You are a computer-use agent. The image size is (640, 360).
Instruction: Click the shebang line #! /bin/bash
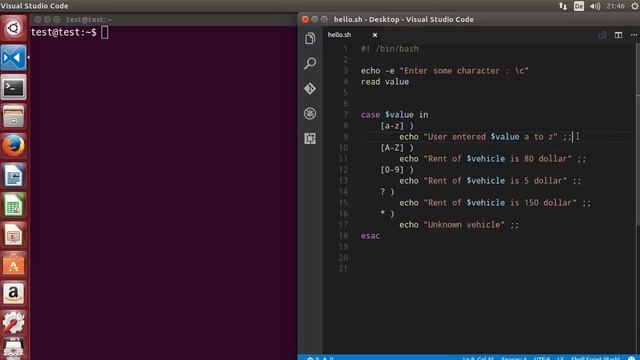tap(389, 49)
